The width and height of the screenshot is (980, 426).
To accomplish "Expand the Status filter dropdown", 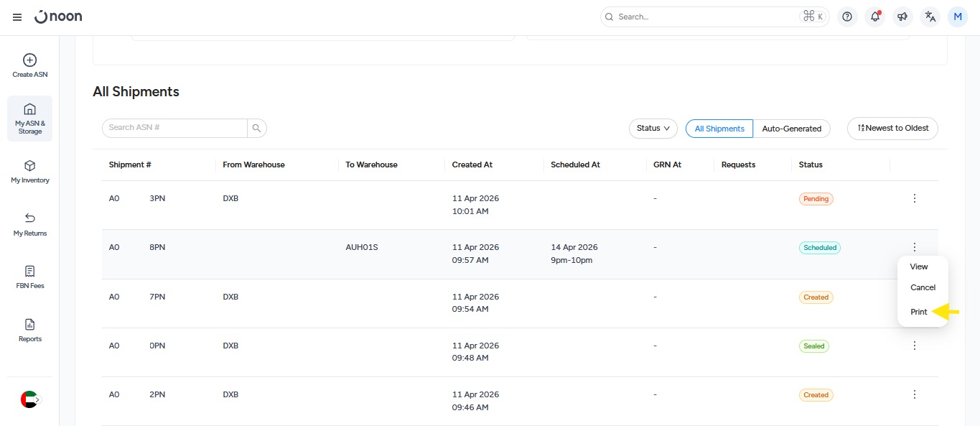I will (653, 129).
